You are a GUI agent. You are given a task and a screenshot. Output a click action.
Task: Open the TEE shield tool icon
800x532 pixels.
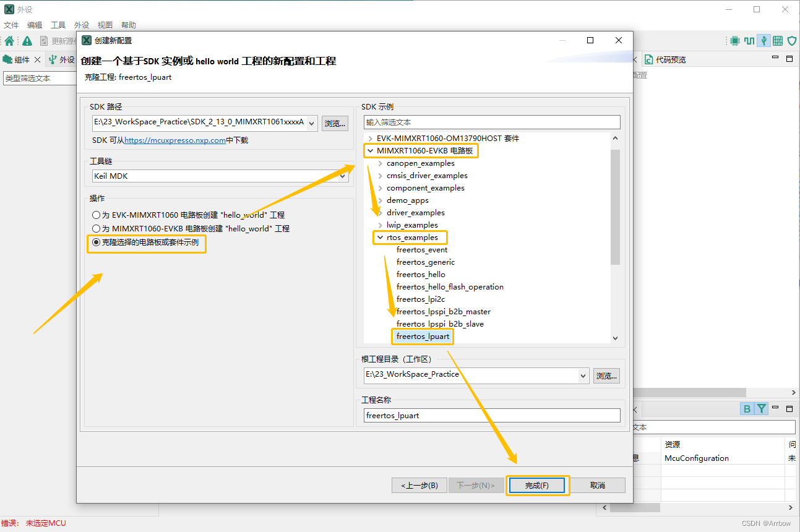click(791, 41)
